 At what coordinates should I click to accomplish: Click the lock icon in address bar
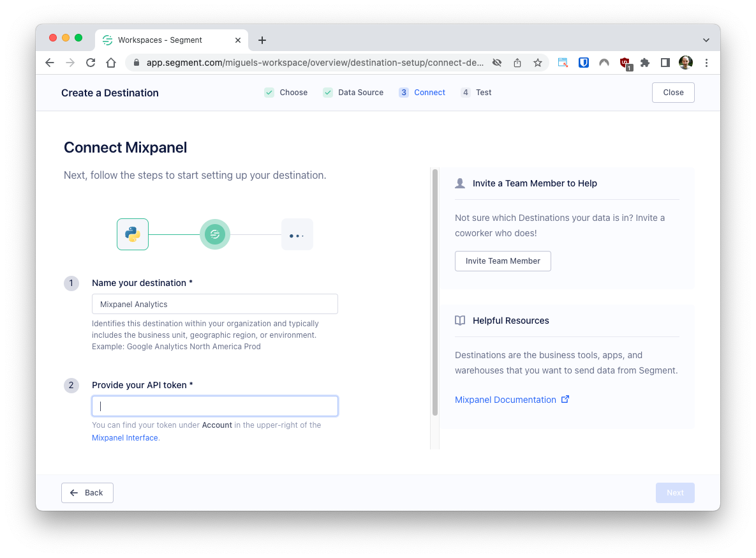point(137,63)
